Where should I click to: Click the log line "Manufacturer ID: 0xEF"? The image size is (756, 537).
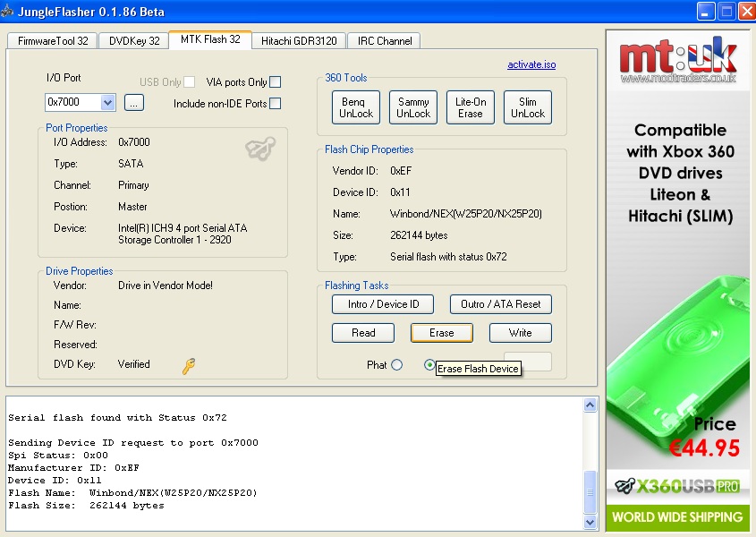point(73,468)
